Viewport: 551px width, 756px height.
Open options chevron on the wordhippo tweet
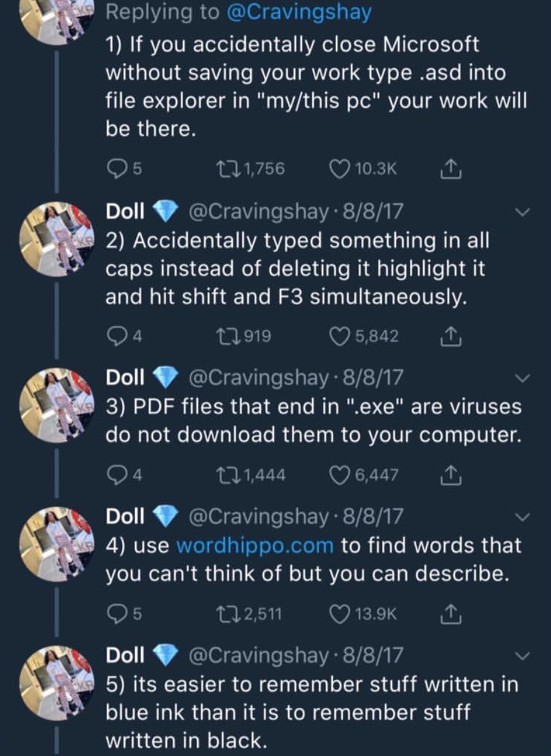pos(522,517)
